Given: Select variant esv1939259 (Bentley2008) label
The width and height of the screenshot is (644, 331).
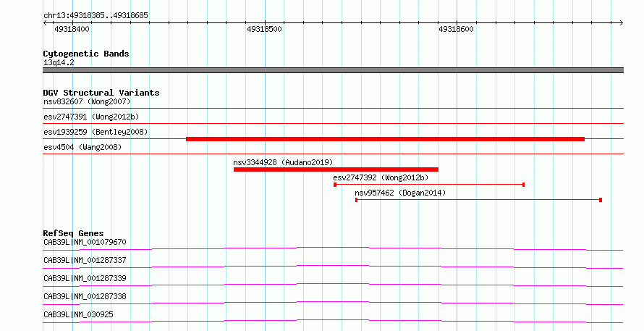Looking at the screenshot, I should (x=96, y=132).
